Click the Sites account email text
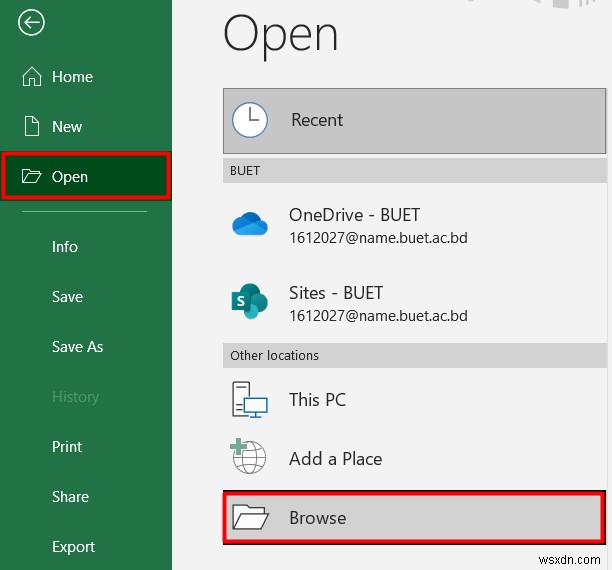The image size is (612, 570). 378,316
